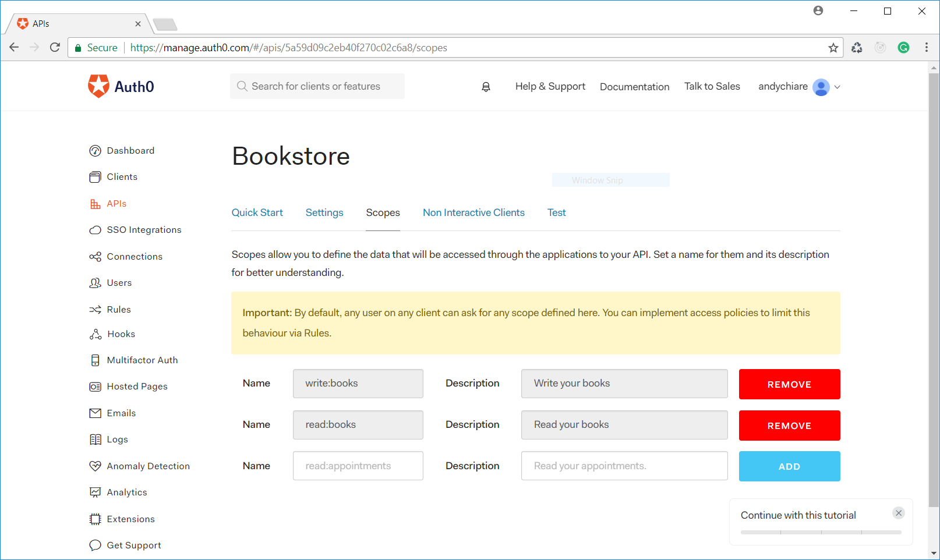
Task: Click Continue with this tutorial text
Action: [x=798, y=515]
